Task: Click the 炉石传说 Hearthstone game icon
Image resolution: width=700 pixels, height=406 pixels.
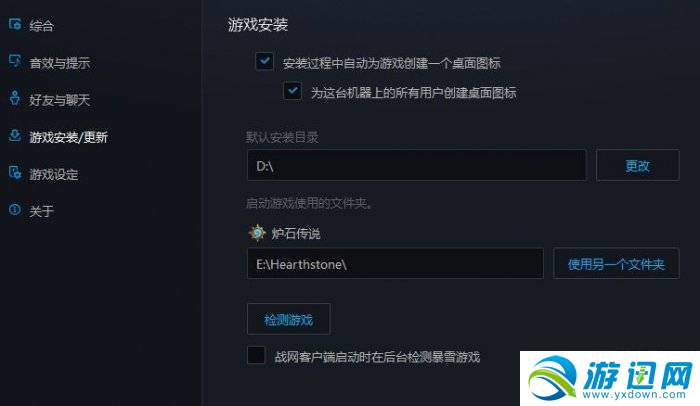Action: (x=257, y=233)
